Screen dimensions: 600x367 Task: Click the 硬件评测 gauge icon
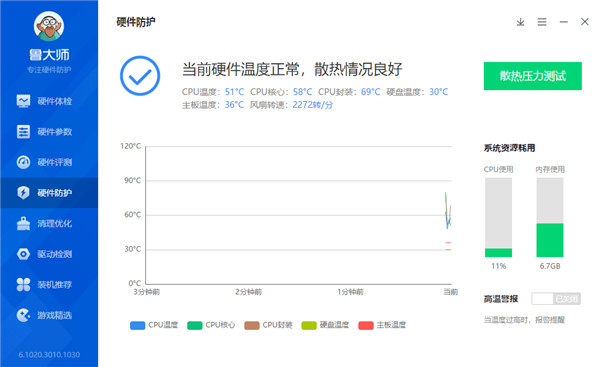23,162
